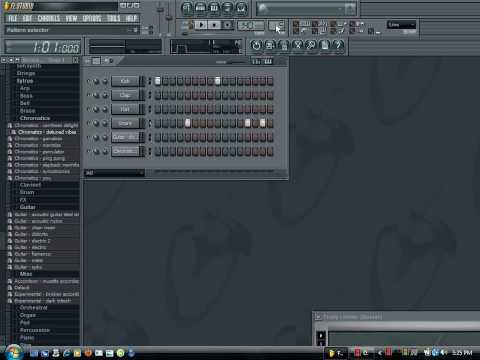Viewport: 480px width, 360px height.
Task: Stop playback with the Stop button
Action: (x=214, y=25)
